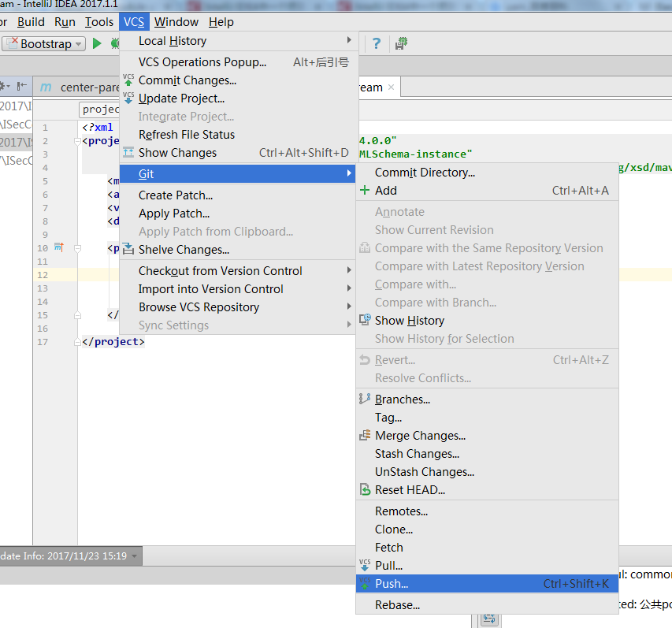This screenshot has width=672, height=628.
Task: Choose Stash Changes in Git submenu
Action: point(487,454)
